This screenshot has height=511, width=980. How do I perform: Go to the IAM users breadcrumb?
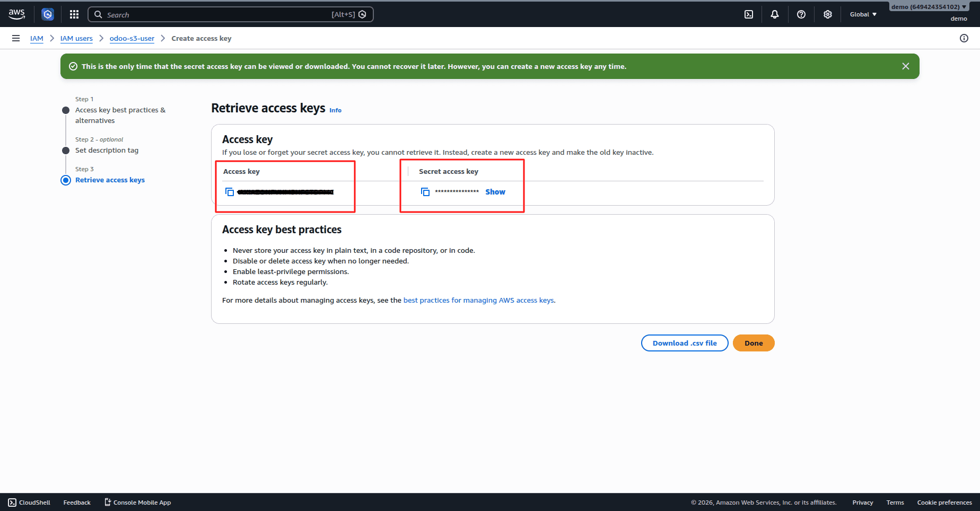pos(76,38)
